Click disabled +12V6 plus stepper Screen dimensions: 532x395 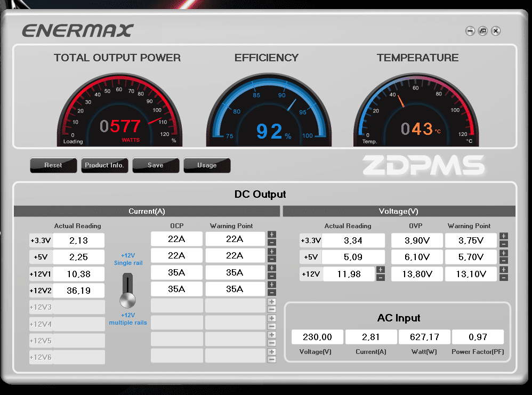click(x=272, y=352)
